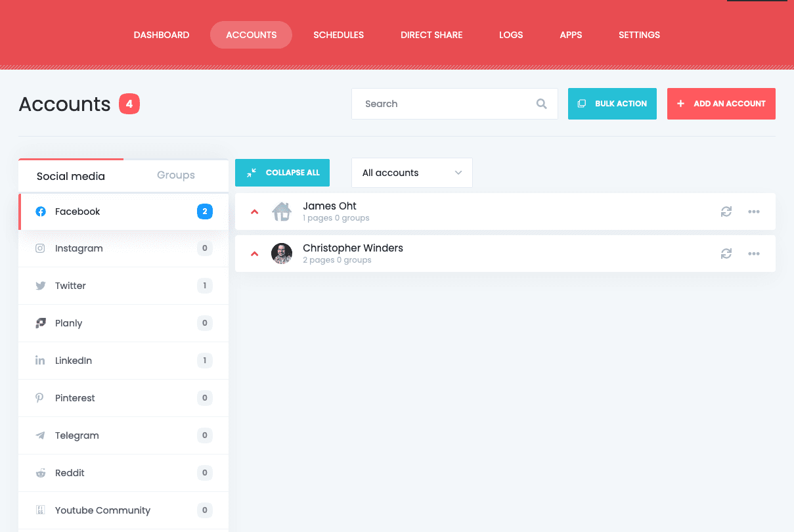
Task: Open more options for Christopher Winders
Action: tap(754, 254)
